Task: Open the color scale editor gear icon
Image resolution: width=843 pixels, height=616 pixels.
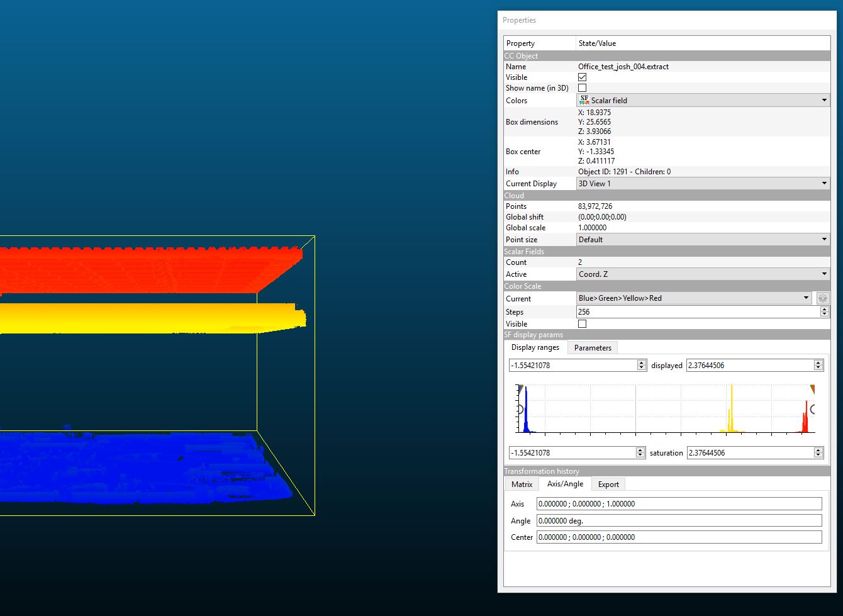Action: pos(822,298)
